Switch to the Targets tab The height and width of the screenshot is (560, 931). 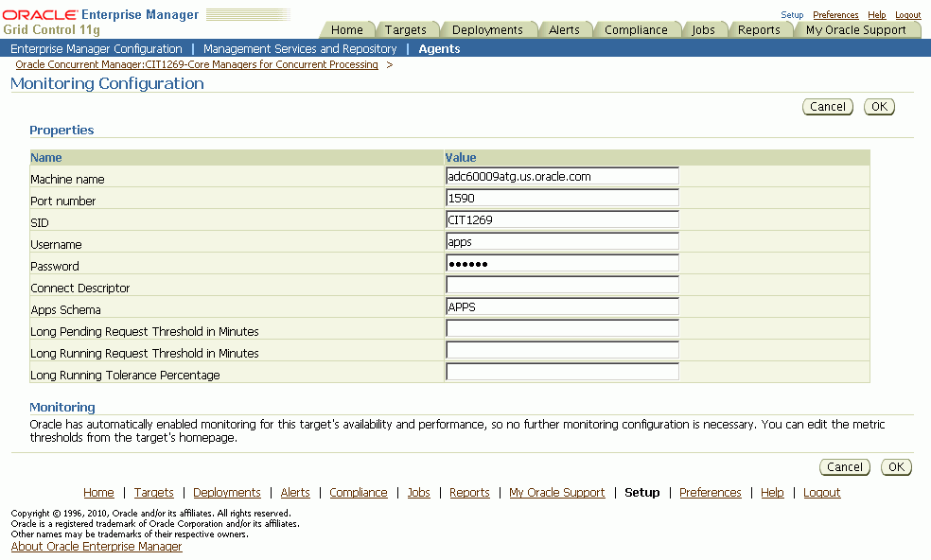[406, 29]
